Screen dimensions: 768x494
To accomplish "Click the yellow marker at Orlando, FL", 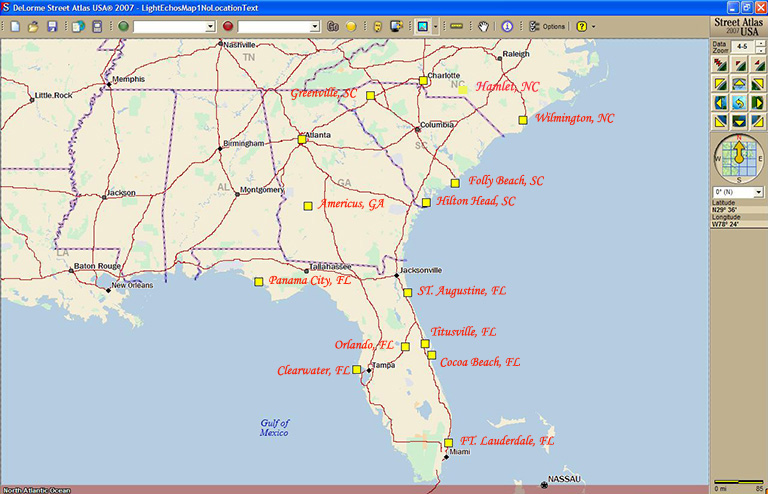I will (405, 347).
